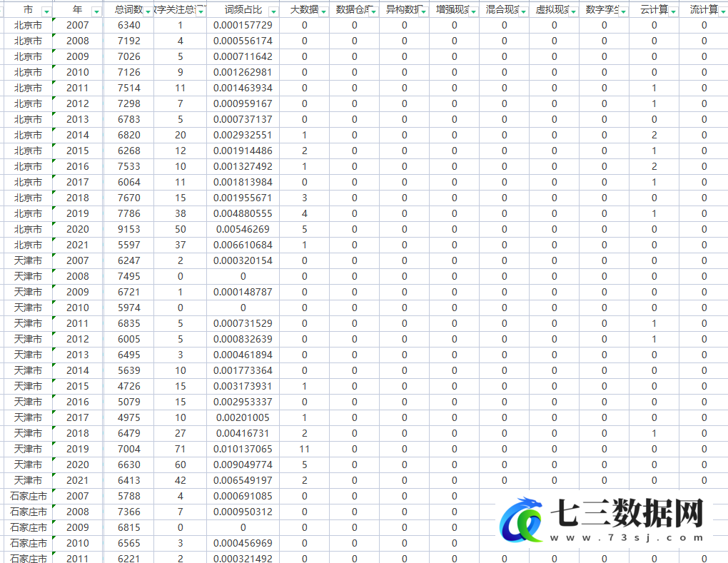Screen dimensions: 728x563
Task: Expand the 词频占比 filter dropdown
Action: (273, 11)
